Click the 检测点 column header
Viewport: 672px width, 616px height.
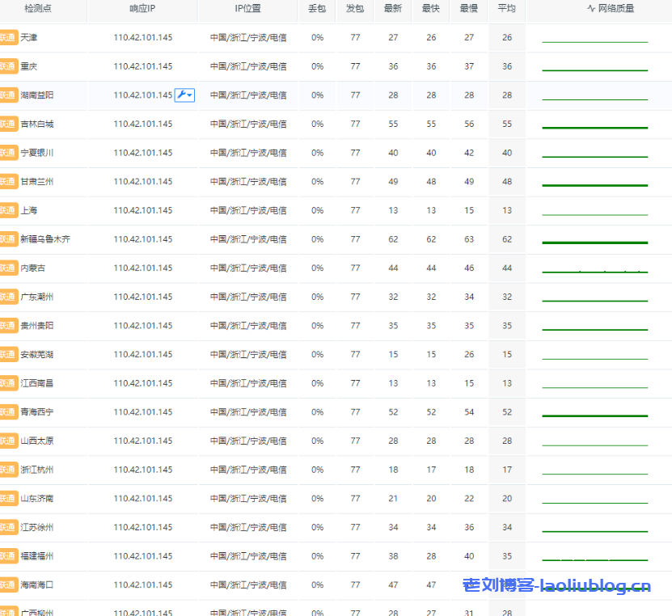click(38, 9)
